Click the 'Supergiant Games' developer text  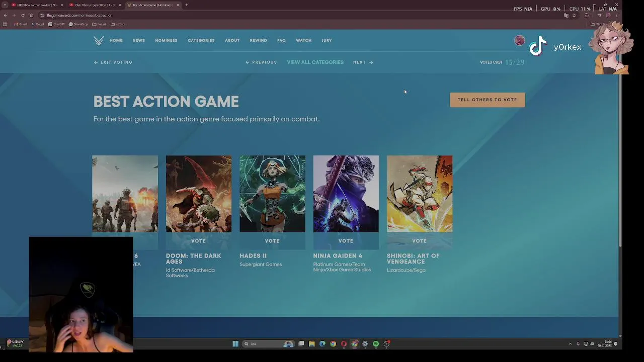261,264
